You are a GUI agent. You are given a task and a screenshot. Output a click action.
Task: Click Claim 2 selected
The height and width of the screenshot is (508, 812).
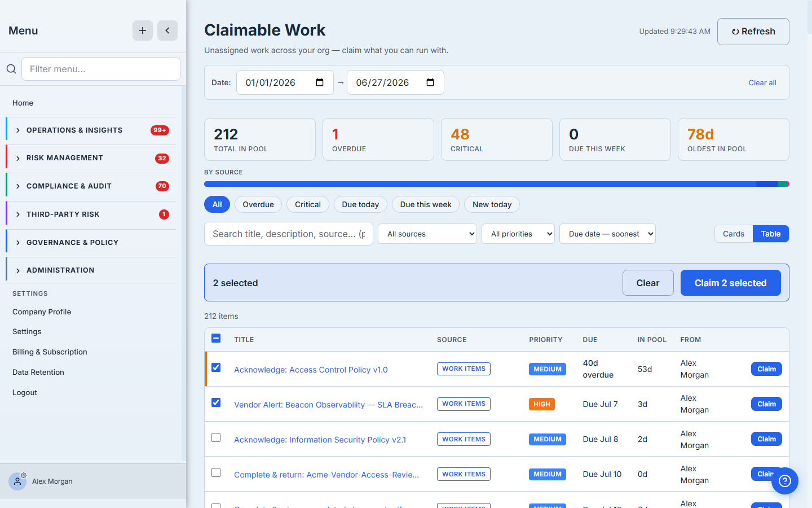coord(730,283)
